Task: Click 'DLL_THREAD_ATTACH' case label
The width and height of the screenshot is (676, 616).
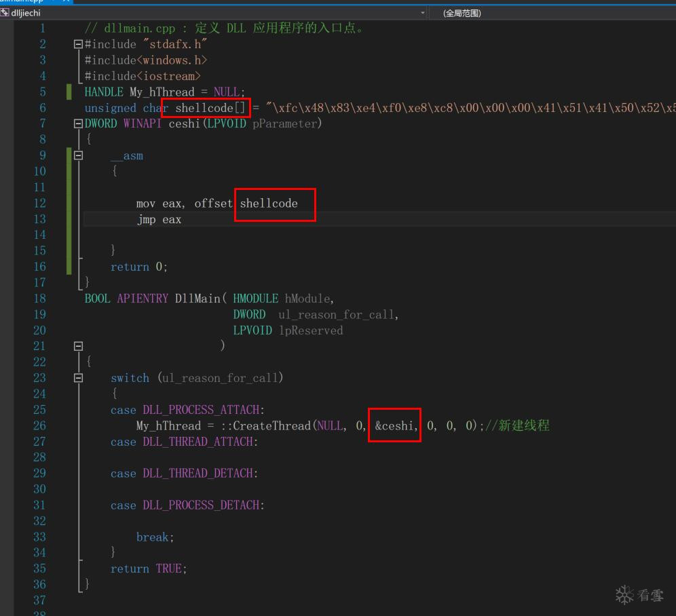Action: coord(198,442)
